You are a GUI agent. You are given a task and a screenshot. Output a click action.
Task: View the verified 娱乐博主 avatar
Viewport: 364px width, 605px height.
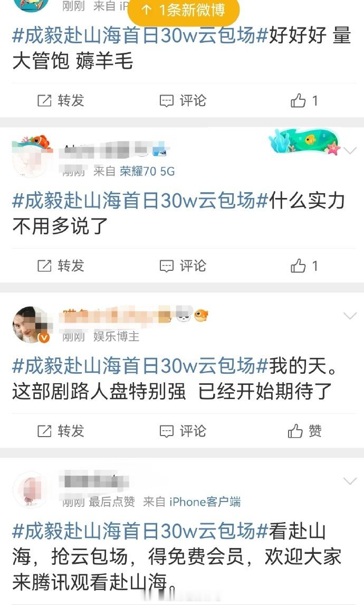coord(32,325)
